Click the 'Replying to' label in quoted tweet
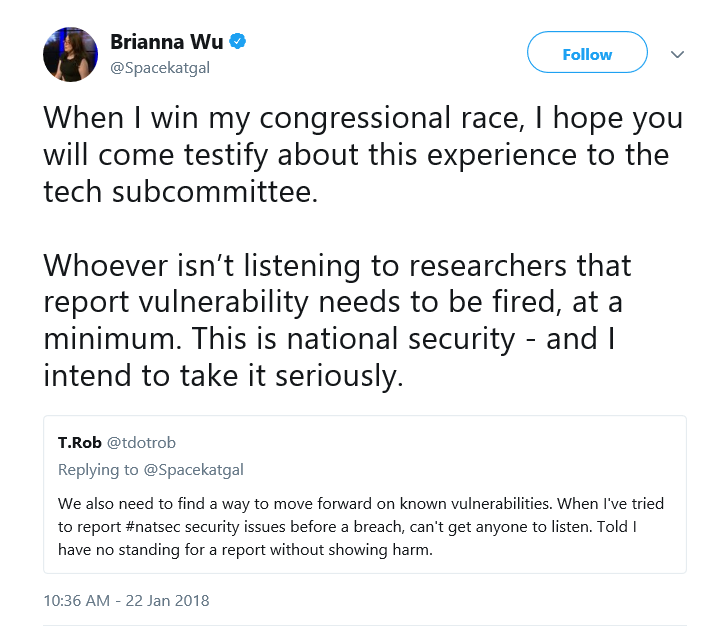728x626 pixels. (98, 470)
